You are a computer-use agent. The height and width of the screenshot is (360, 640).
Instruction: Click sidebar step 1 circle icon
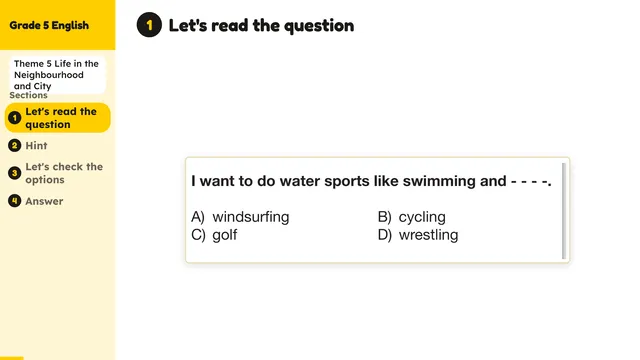[x=15, y=118]
